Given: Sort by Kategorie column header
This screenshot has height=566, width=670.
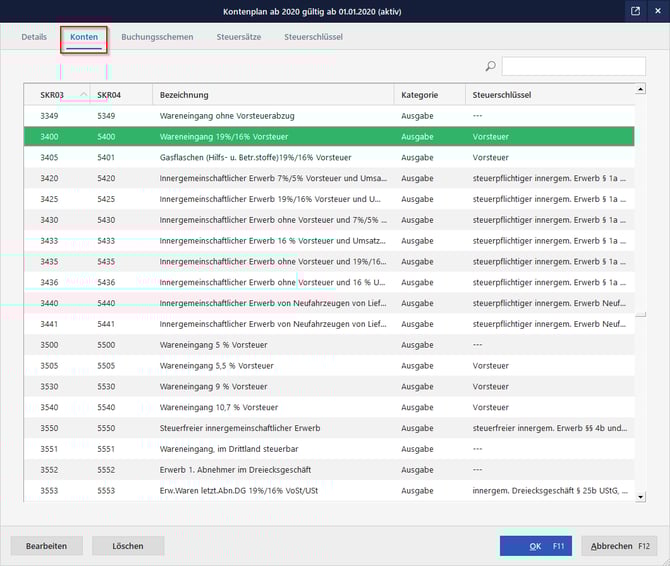Looking at the screenshot, I should [429, 95].
